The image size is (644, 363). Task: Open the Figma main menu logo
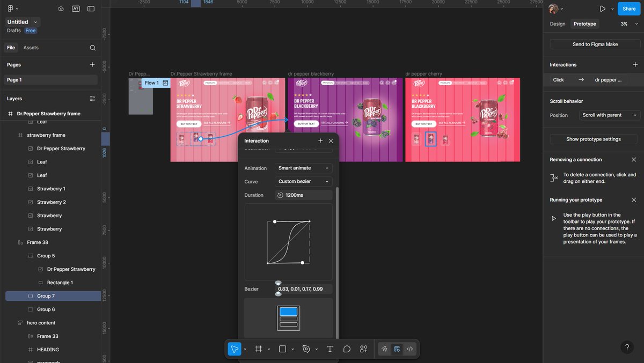pos(11,9)
